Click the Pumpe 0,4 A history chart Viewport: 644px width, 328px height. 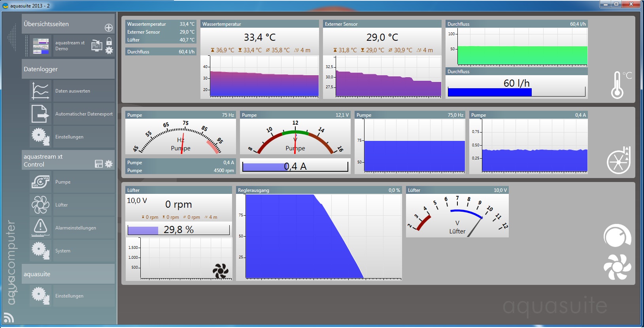(529, 146)
